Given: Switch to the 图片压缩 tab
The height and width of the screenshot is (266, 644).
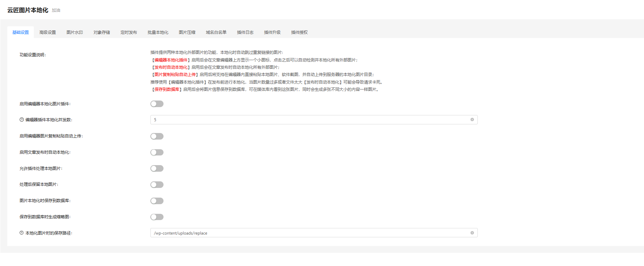Looking at the screenshot, I should [x=187, y=32].
